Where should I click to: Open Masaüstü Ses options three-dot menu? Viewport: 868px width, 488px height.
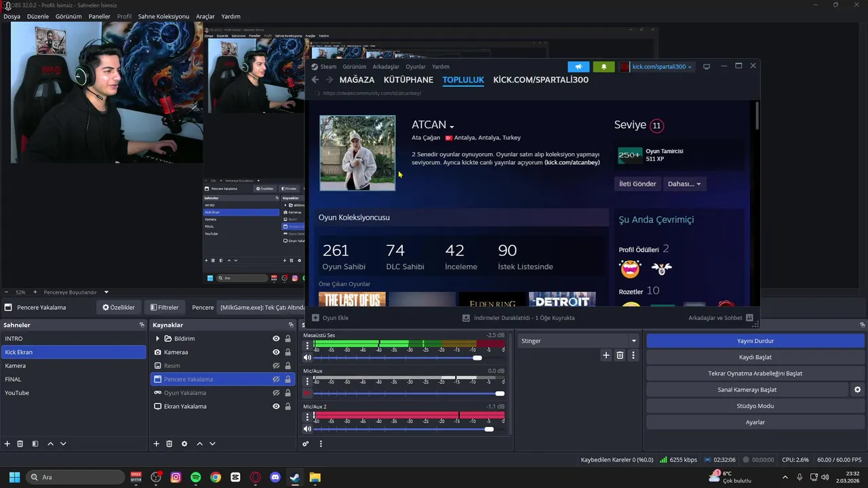[307, 345]
